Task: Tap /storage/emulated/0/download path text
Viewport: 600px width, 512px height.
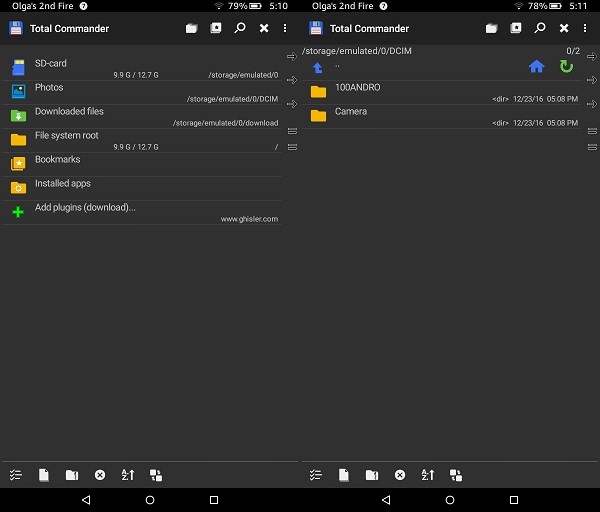Action: coord(225,123)
